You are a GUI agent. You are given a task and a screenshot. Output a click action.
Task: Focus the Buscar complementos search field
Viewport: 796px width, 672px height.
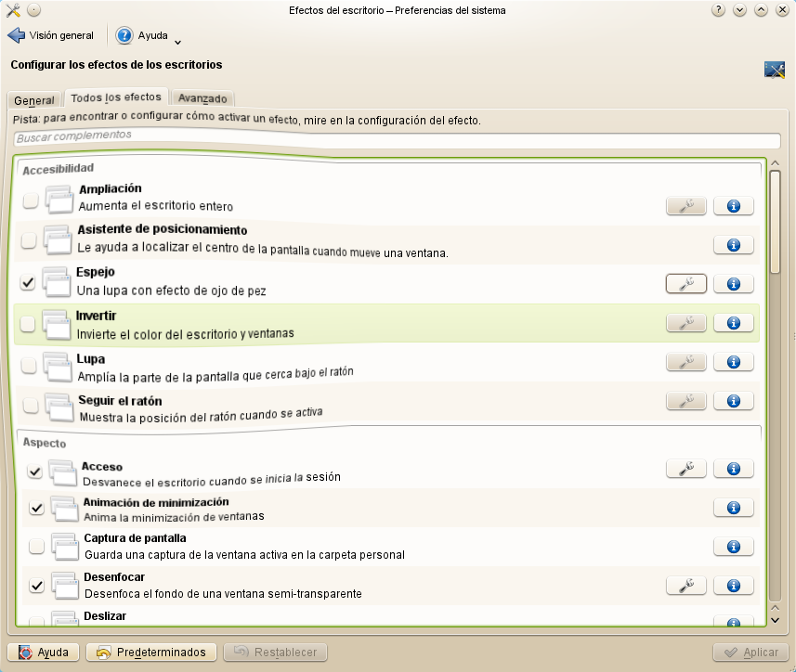(397, 138)
